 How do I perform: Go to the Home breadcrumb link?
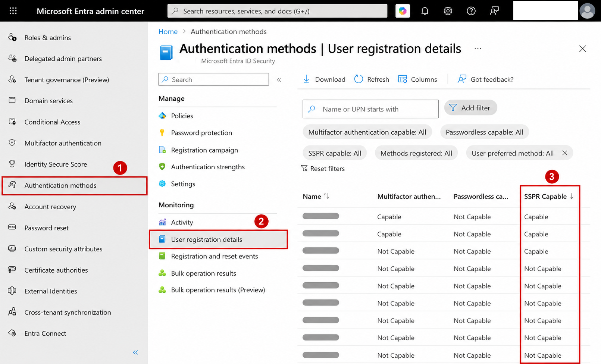[168, 32]
